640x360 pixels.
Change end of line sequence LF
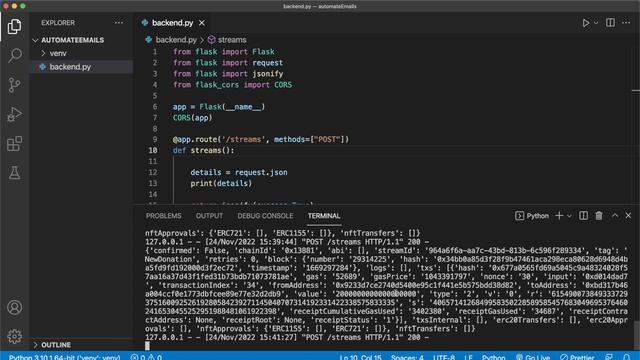(x=468, y=357)
